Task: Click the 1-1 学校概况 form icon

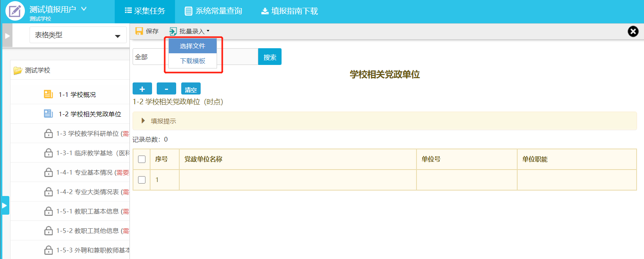Action: pos(48,94)
